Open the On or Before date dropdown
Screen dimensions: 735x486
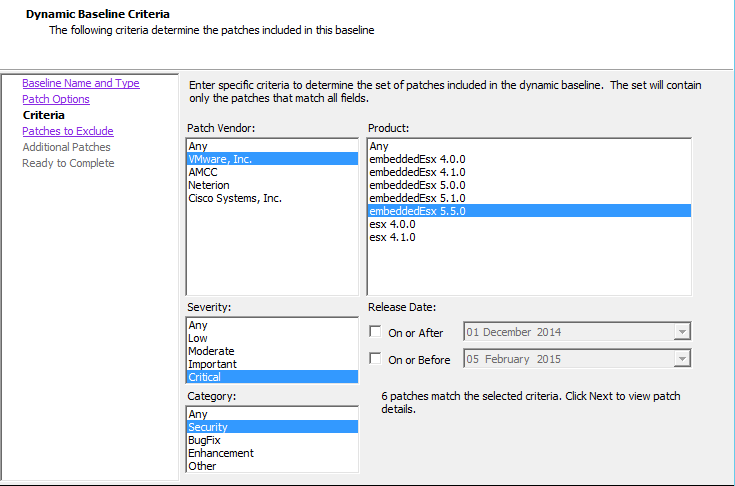click(682, 359)
